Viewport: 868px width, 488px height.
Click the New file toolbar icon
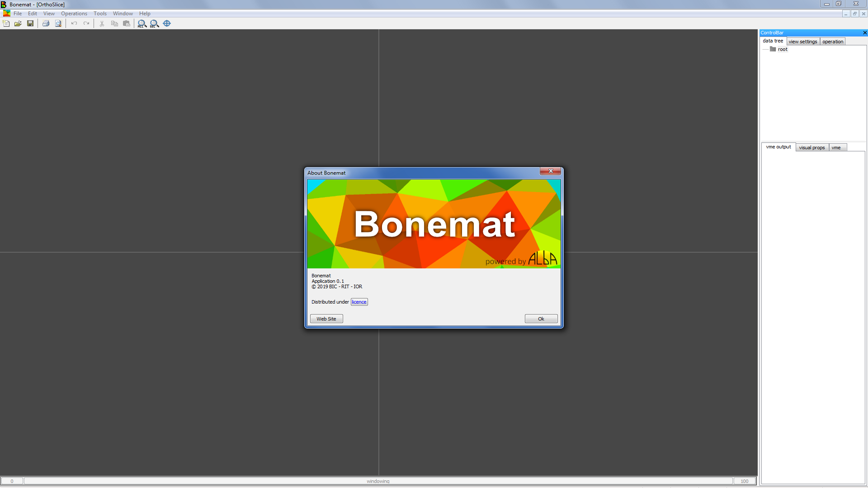(6, 23)
